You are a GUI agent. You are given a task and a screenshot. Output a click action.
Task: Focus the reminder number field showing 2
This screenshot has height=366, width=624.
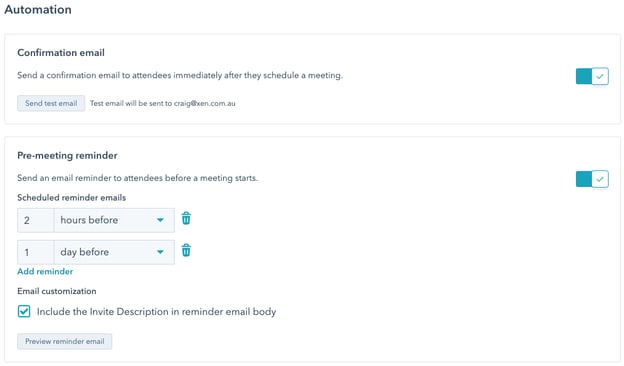(35, 220)
